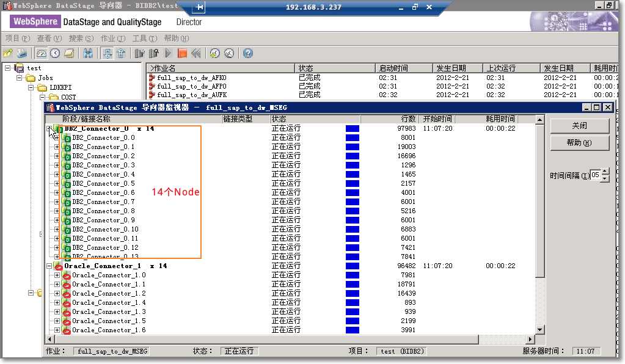The image size is (625, 364).
Task: Collapse the Jobs folder node
Action: 19,78
